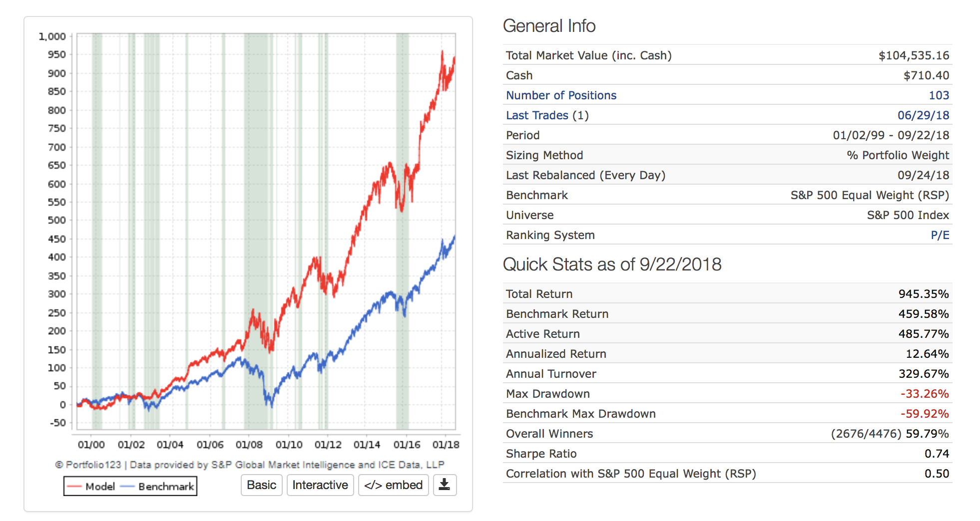This screenshot has width=980, height=521.
Task: Click the "</> embed" button
Action: [393, 485]
